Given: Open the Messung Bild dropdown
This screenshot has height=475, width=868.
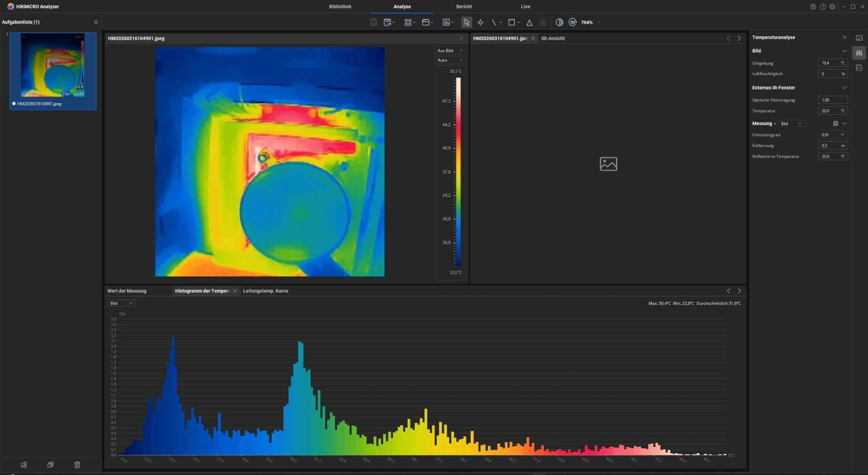Looking at the screenshot, I should coord(792,123).
